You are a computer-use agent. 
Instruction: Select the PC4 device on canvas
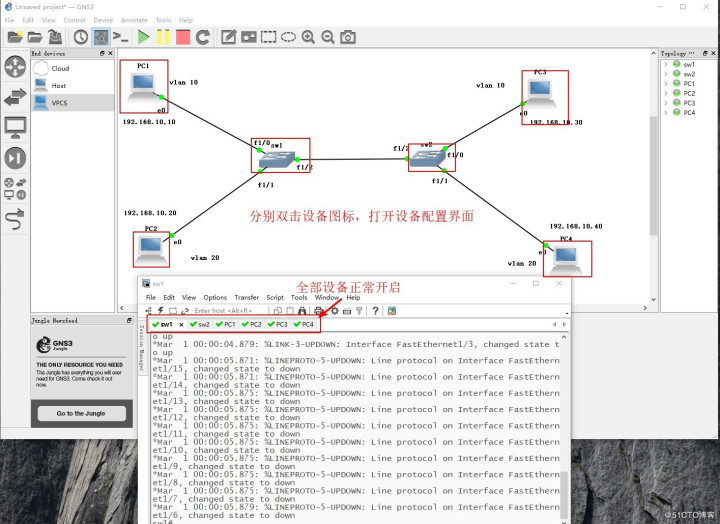click(566, 259)
